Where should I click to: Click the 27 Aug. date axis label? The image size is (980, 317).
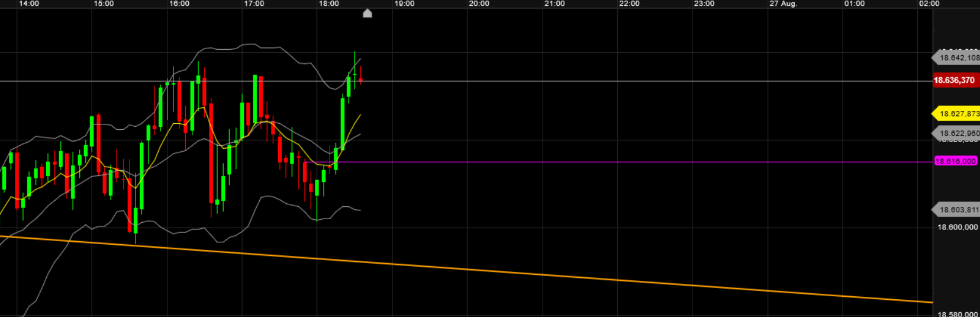click(x=783, y=4)
